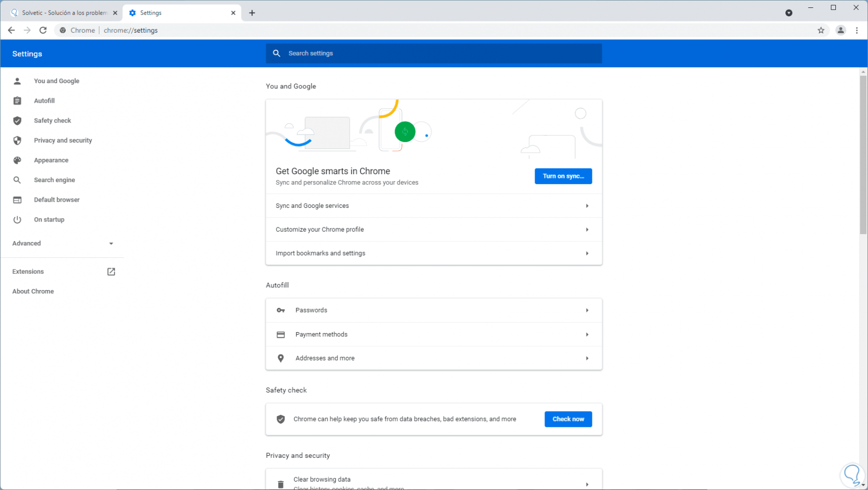Open the Extensions link in sidebar
Viewport: 868px width, 490px height.
tap(28, 272)
